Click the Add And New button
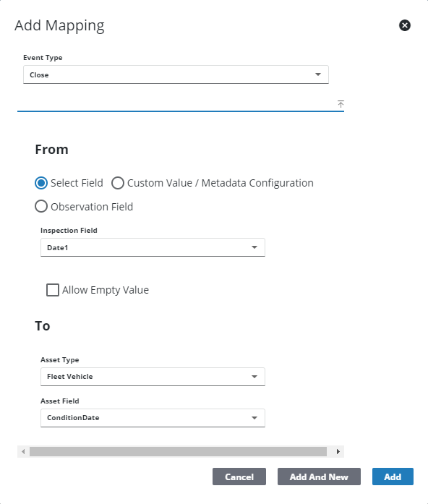This screenshot has width=428, height=504. tap(319, 477)
